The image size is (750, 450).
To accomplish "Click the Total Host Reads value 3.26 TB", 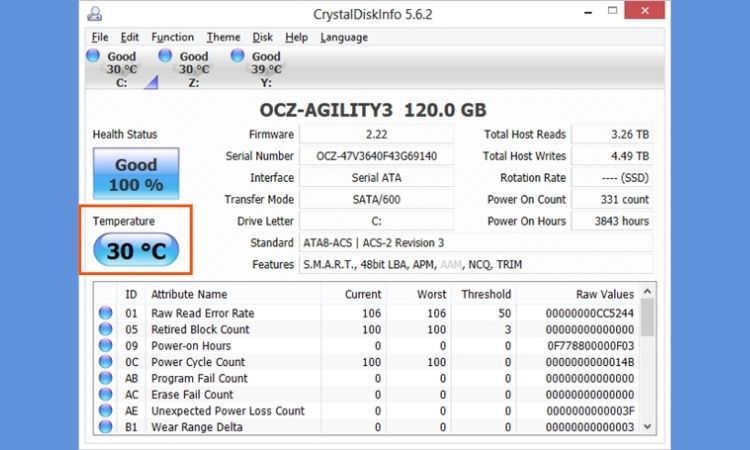I will point(612,134).
